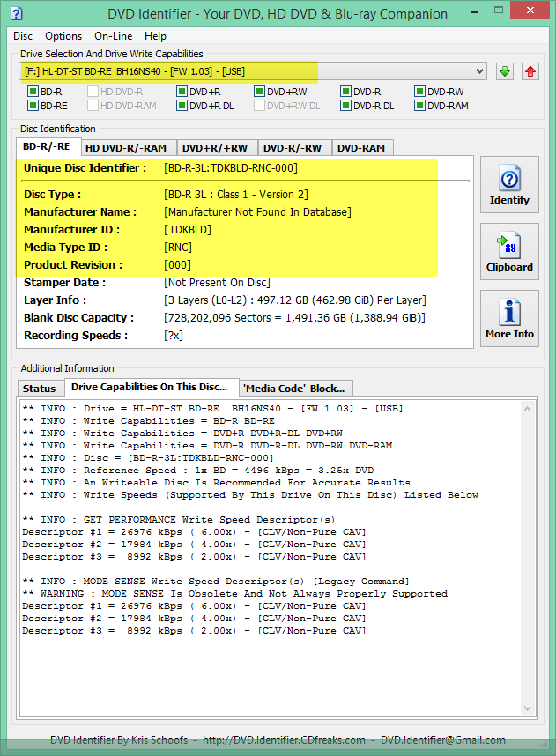The image size is (556, 756).
Task: Open the Help menu
Action: (155, 36)
